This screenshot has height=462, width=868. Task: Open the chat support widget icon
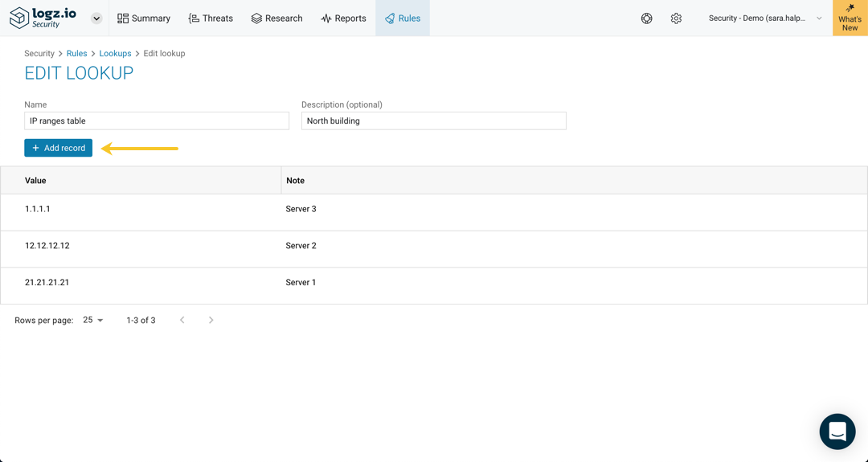point(837,431)
